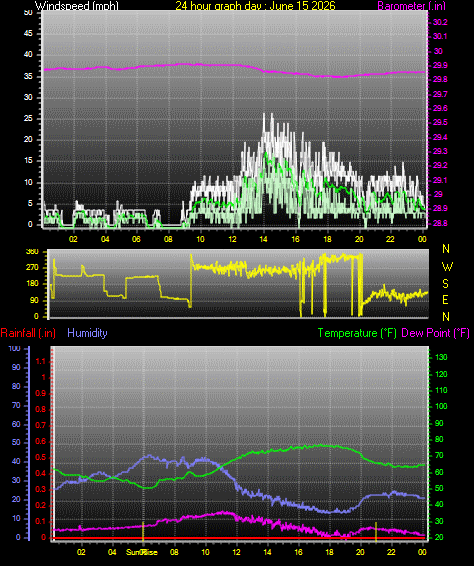Click rainfall axis value "0.4"

coord(41,474)
